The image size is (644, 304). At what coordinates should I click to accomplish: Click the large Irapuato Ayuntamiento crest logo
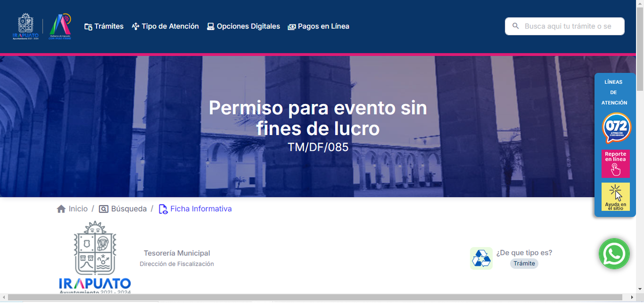coord(95,257)
